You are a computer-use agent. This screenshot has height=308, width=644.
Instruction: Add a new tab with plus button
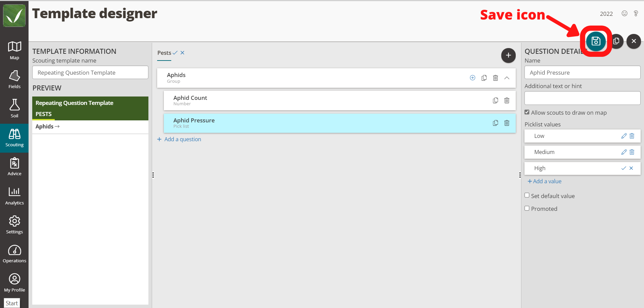[x=508, y=55]
